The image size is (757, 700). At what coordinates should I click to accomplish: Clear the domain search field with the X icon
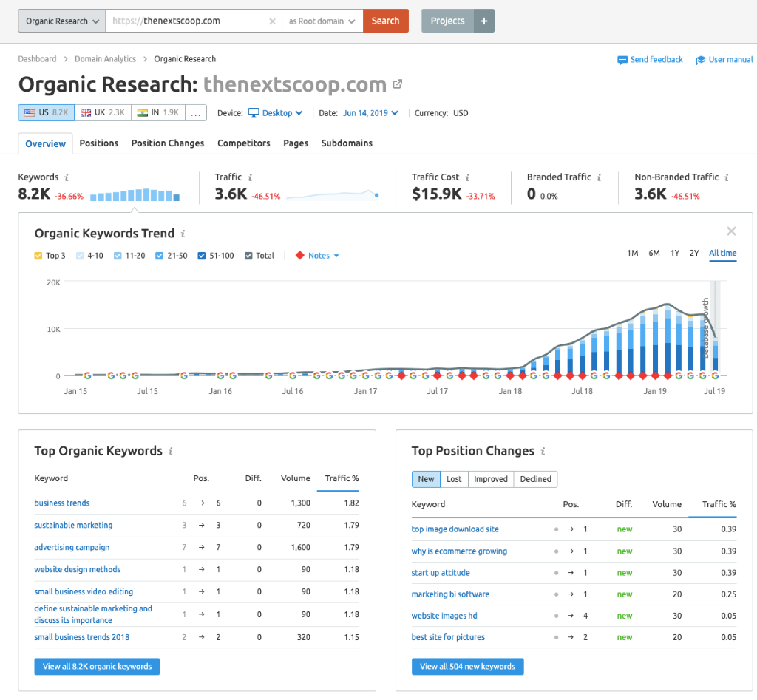(272, 21)
